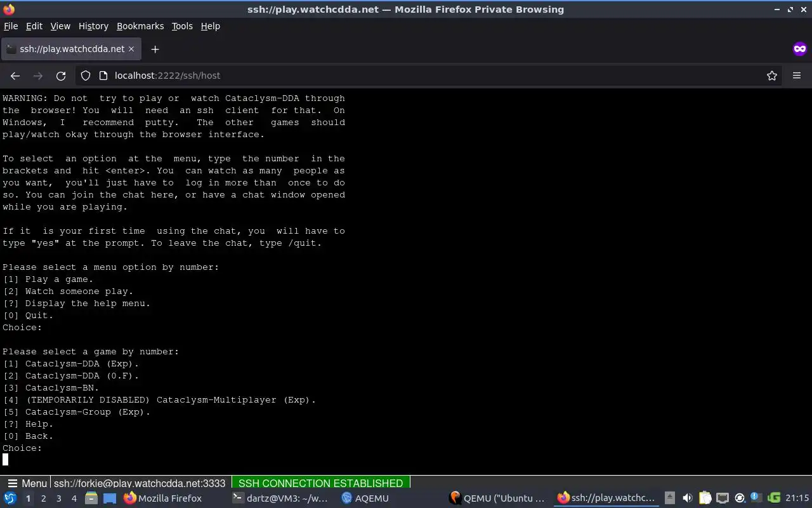Click '[?] Display the help menu.' line
812x508 pixels.
click(77, 304)
